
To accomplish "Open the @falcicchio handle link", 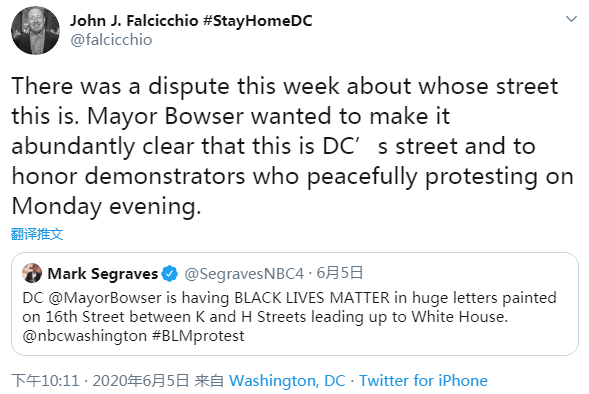I will (x=111, y=40).
